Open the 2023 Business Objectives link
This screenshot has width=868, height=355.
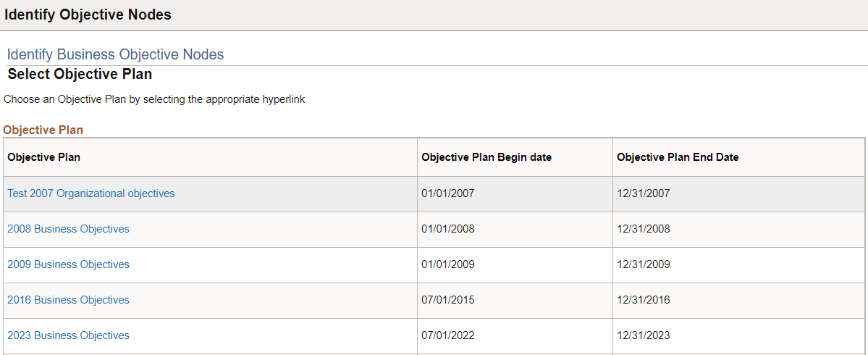68,335
